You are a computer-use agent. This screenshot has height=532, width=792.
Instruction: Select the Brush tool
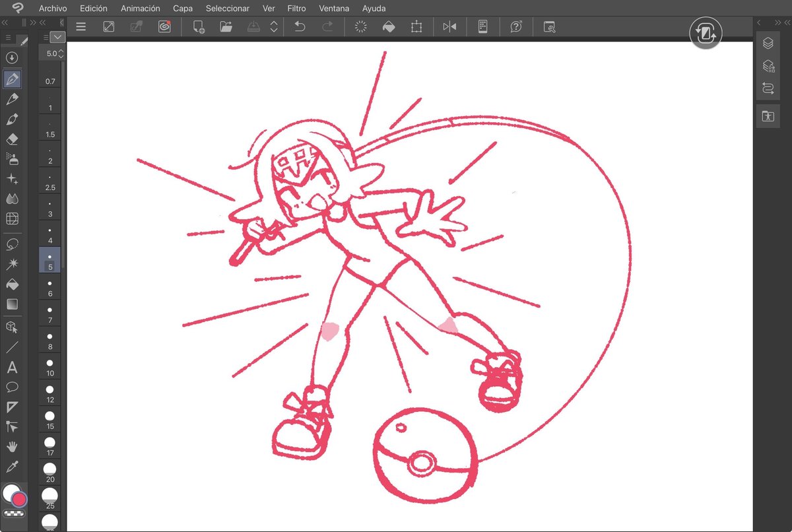pos(12,119)
